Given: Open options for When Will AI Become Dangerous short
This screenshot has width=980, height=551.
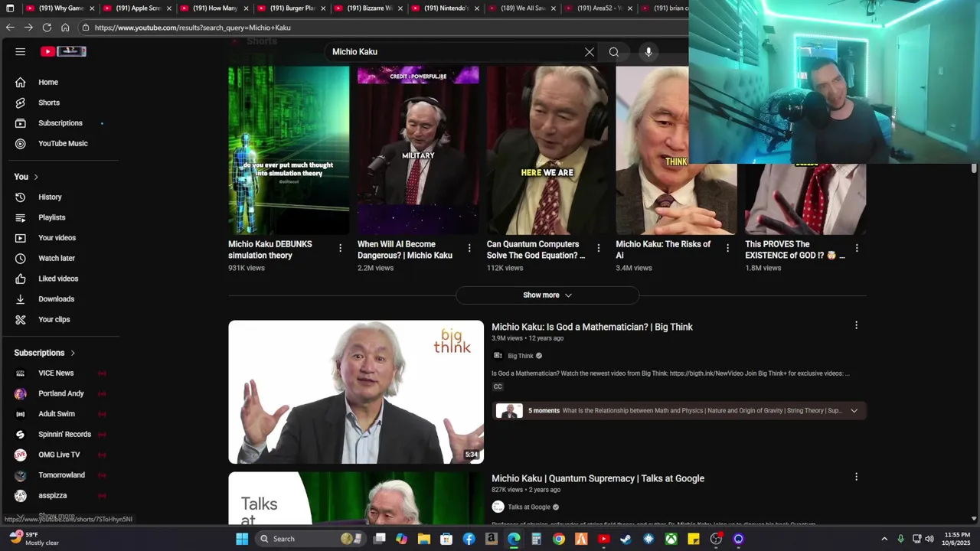Looking at the screenshot, I should tap(469, 248).
